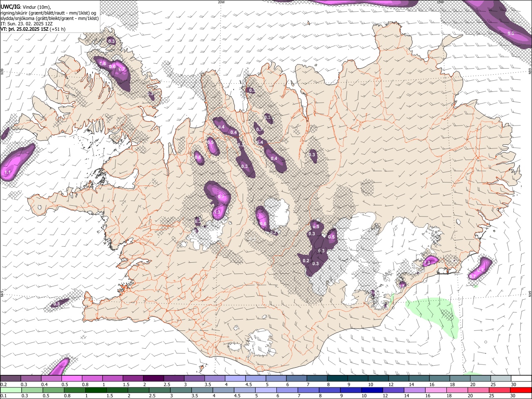
Task: Click the white swatch at 30 in top legend row
Action: (x=521, y=379)
